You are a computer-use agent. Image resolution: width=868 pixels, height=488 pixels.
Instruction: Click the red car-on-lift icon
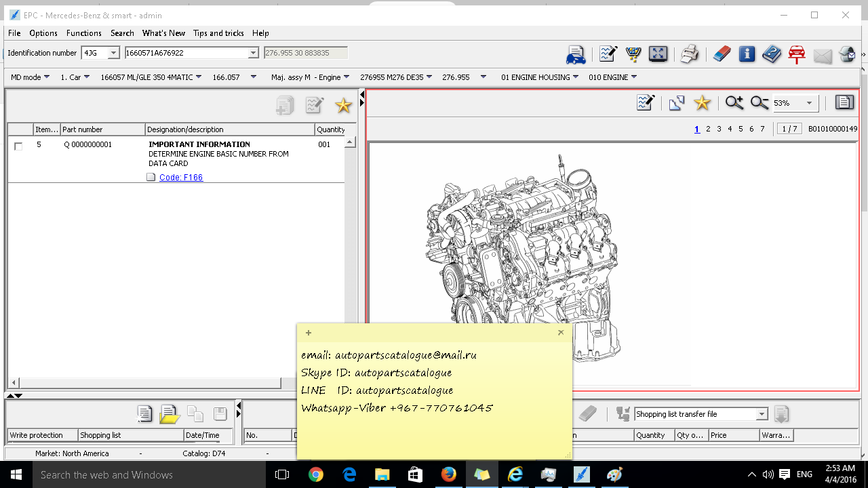click(797, 54)
